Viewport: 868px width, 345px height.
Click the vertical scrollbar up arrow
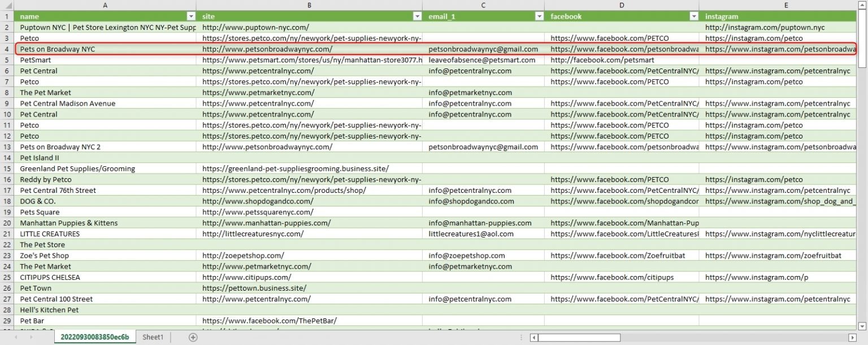click(x=862, y=5)
